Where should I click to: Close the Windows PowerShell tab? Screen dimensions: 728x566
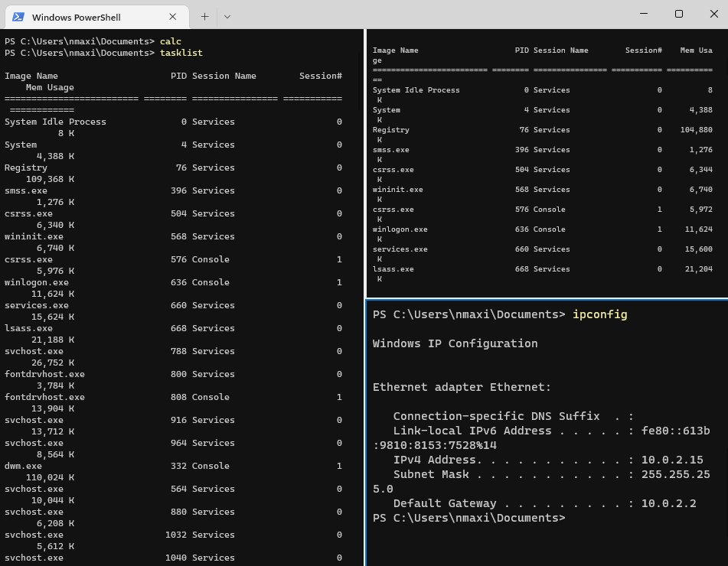point(173,16)
